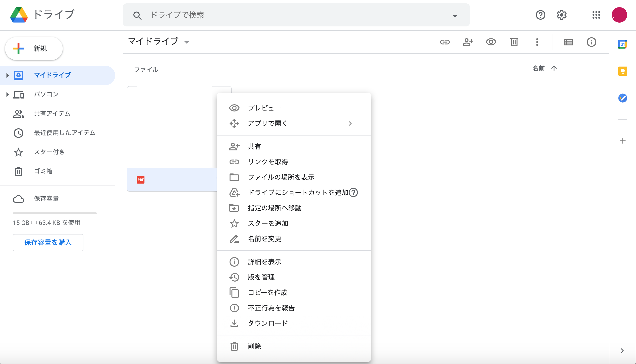Click the Google Drive logo
Screen dimensions: 636x364
click(x=19, y=15)
